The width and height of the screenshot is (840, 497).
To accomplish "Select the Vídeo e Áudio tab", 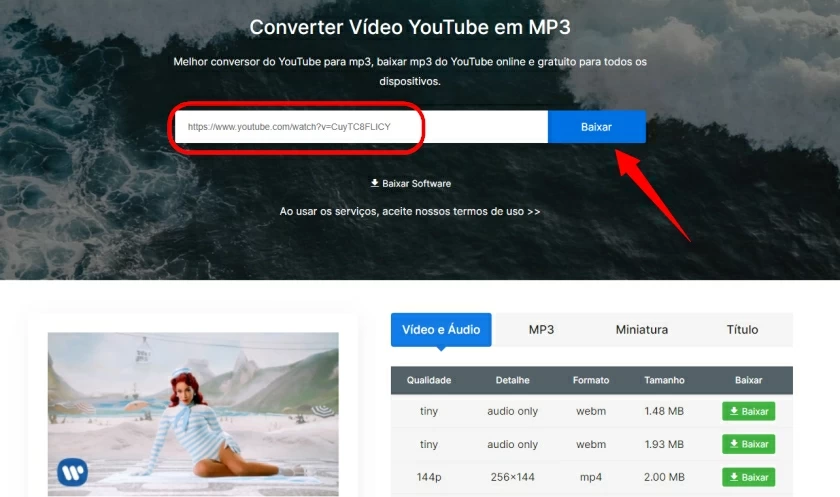I will point(441,329).
